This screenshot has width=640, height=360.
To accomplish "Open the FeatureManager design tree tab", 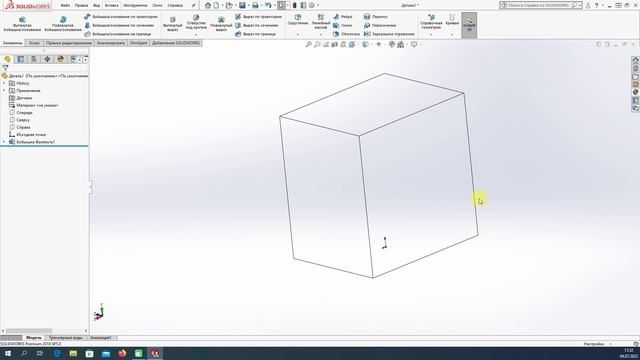I will 7,59.
